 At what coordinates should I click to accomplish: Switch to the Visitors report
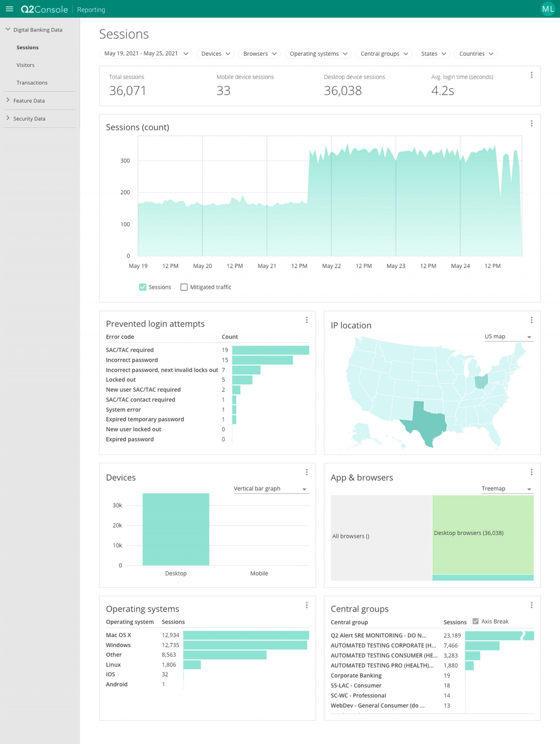tap(26, 65)
